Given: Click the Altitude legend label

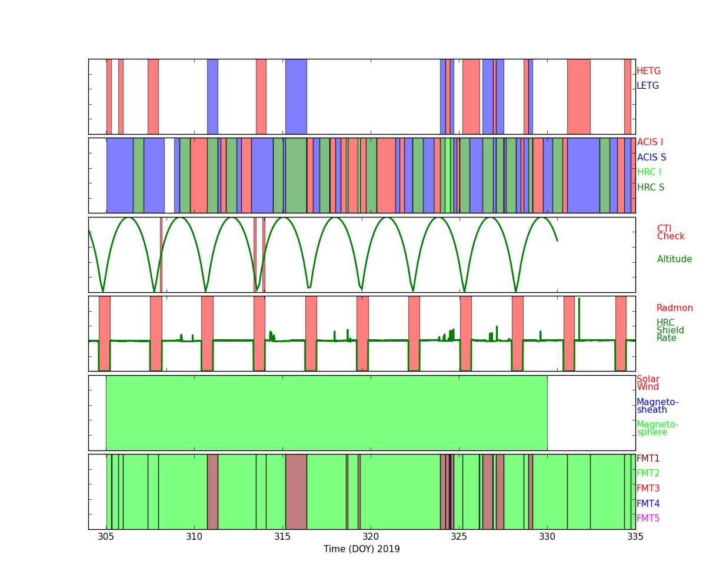Looking at the screenshot, I should pos(675,259).
